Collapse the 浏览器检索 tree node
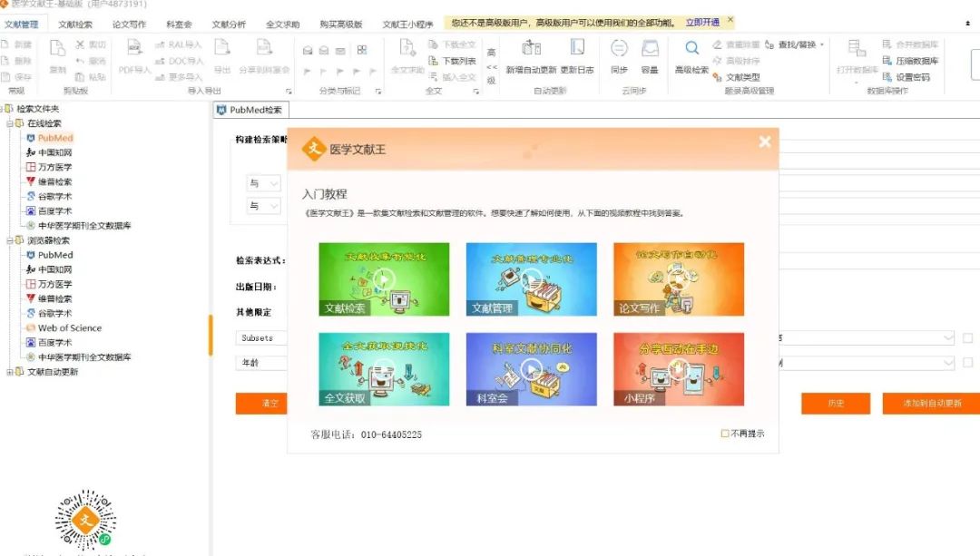This screenshot has width=980, height=556. point(9,240)
